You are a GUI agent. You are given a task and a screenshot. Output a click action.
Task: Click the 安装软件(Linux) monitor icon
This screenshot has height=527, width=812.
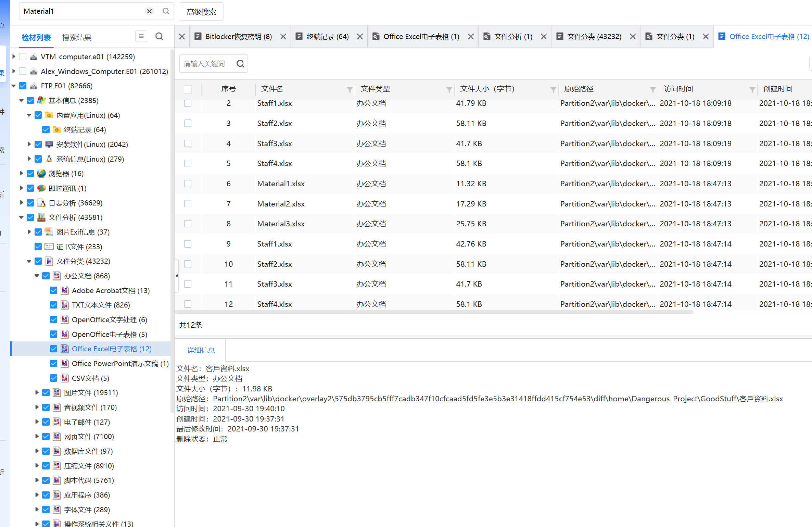[x=49, y=145]
